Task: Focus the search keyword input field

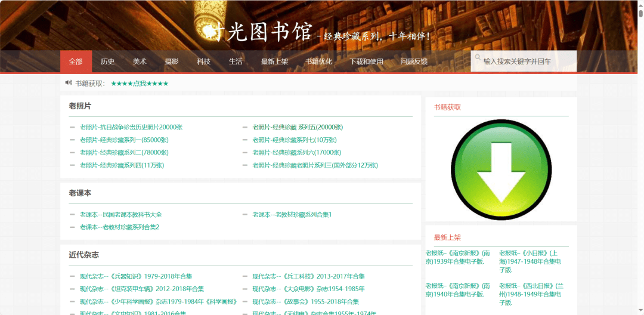Action: (524, 61)
